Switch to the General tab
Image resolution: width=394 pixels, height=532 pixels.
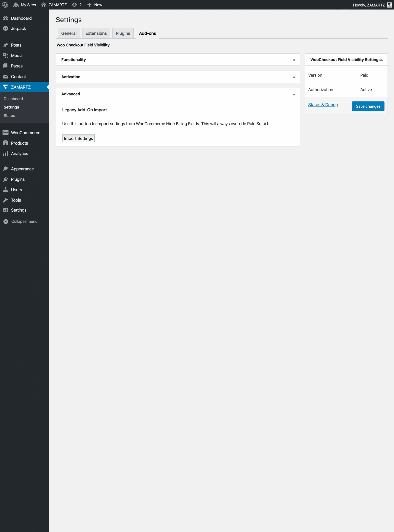[x=69, y=33]
